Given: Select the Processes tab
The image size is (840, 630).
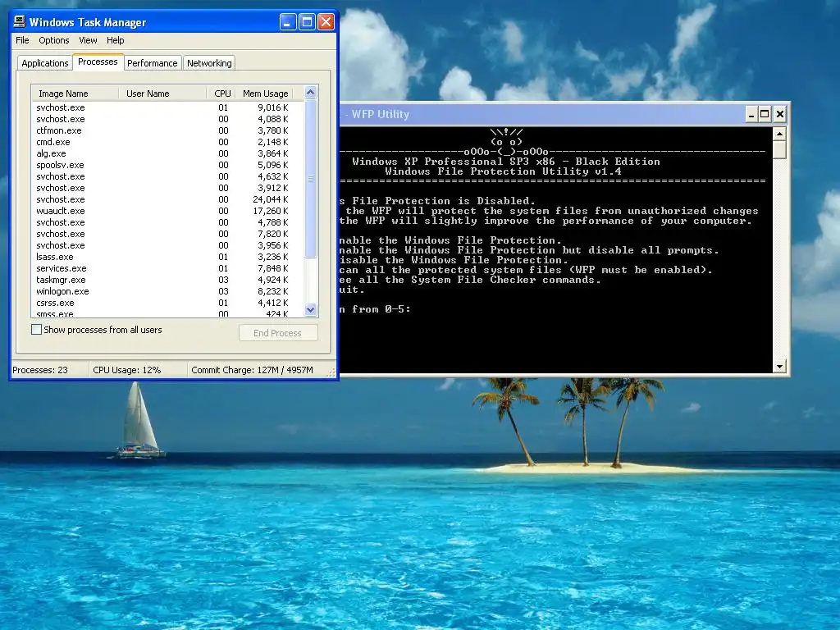Looking at the screenshot, I should tap(98, 62).
